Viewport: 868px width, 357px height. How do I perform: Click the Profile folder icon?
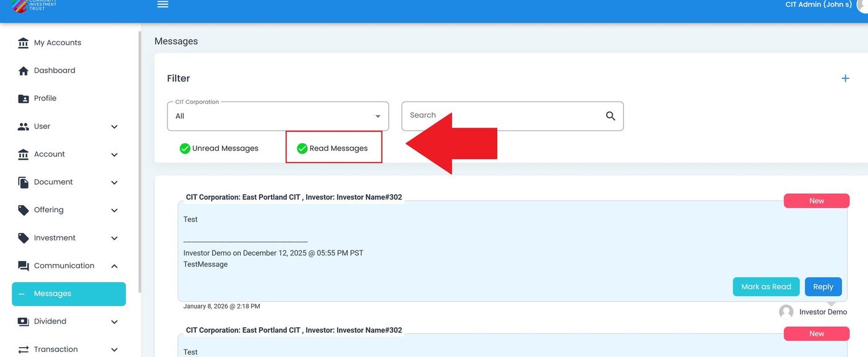24,99
